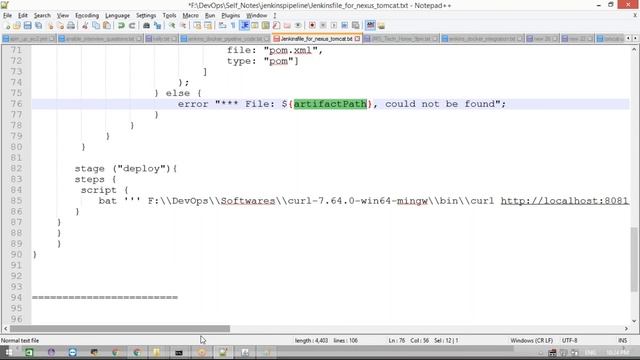Open the Settings menu
The width and height of the screenshot is (640, 360).
pos(146,16)
